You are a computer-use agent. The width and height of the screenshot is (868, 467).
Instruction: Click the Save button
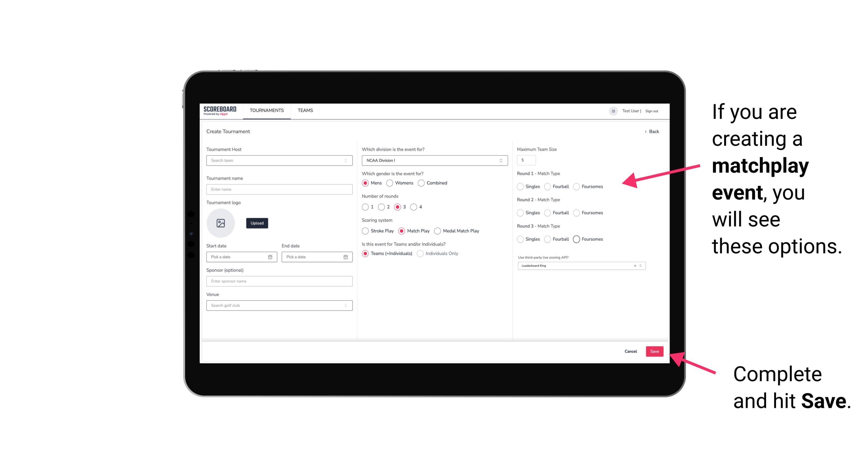pos(655,351)
